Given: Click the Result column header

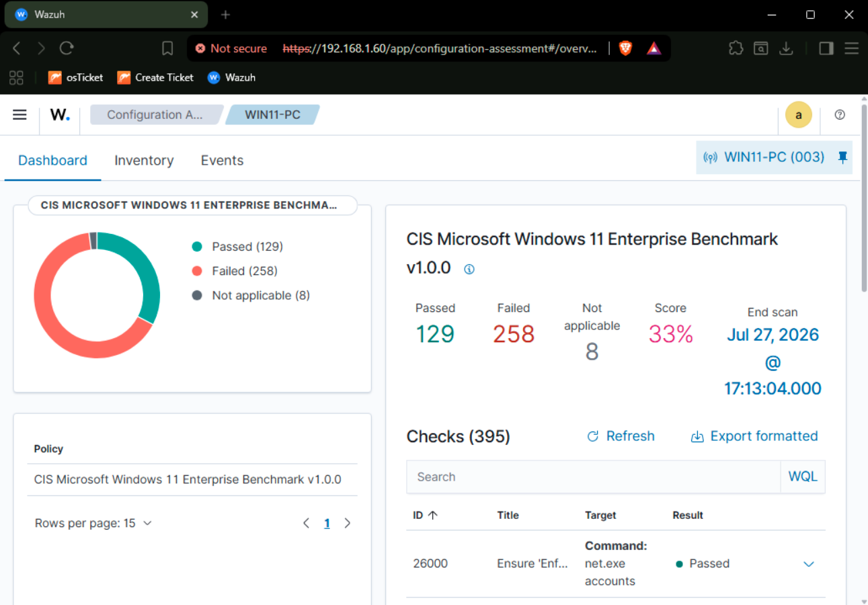Looking at the screenshot, I should point(688,515).
